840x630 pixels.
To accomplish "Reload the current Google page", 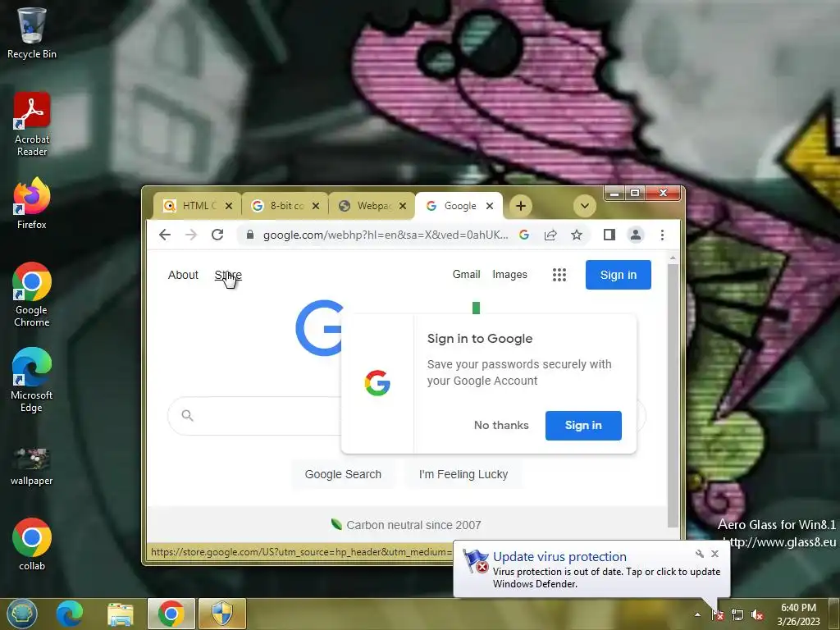I will tap(217, 235).
